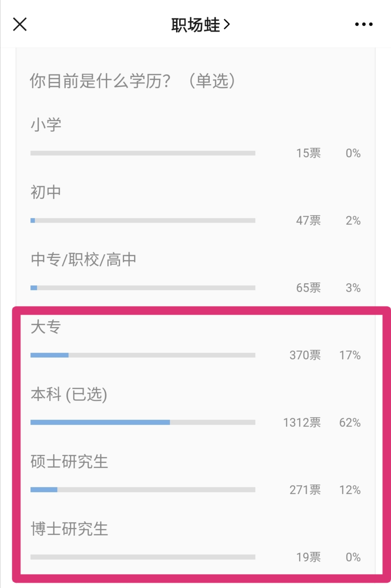Click the poll question 你目前是什么学历
Screen dimensions: 391x588
(x=133, y=81)
